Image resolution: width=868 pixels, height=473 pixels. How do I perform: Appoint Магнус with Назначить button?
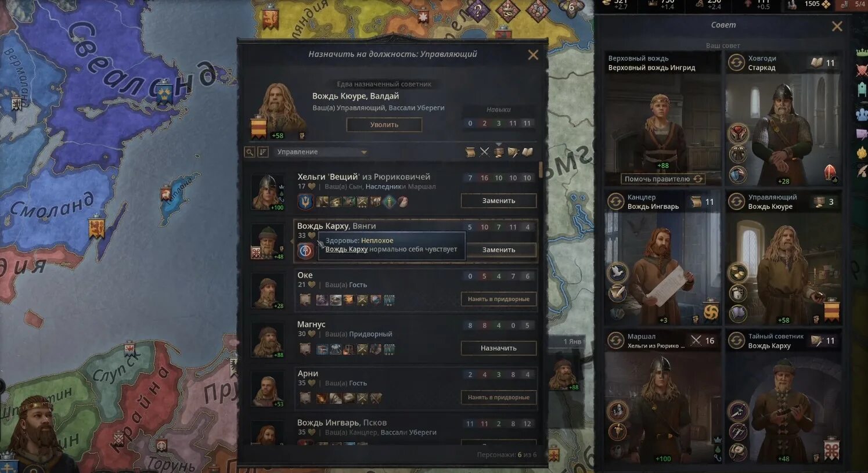tap(499, 348)
